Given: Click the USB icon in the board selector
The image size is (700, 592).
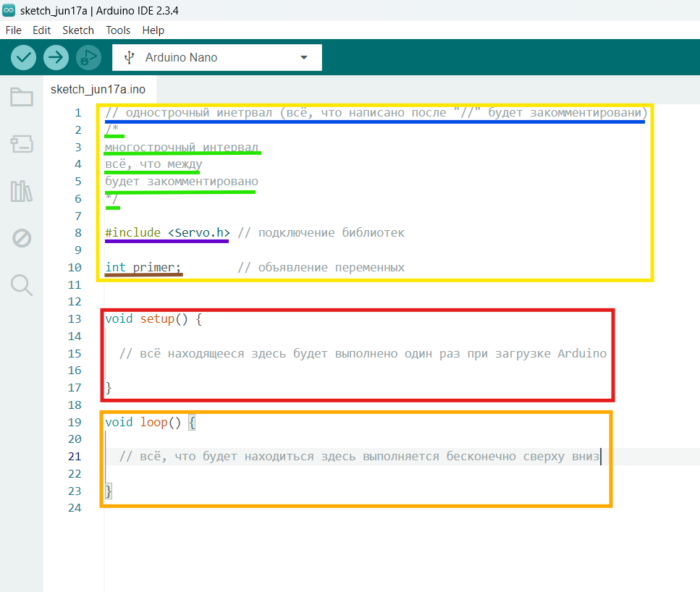Looking at the screenshot, I should (x=130, y=58).
